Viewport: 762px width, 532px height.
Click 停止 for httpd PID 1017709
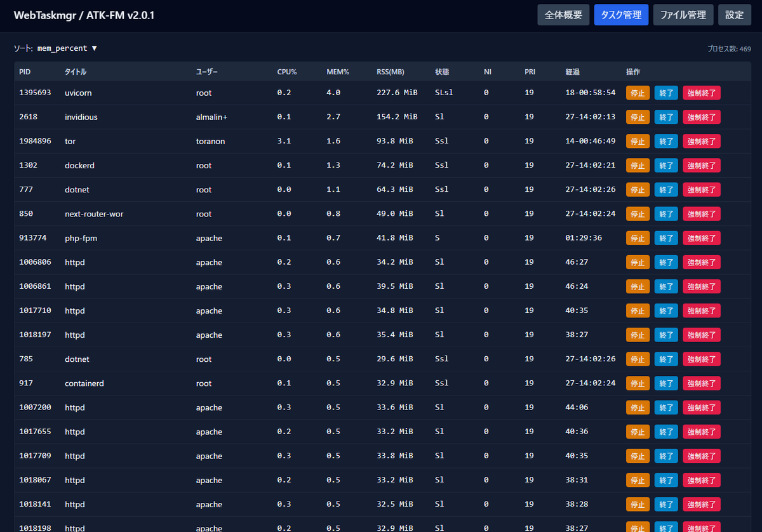pos(638,456)
